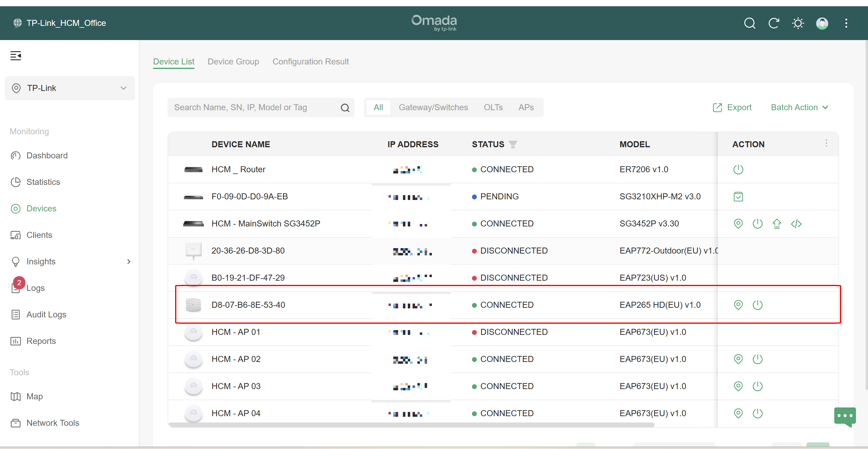Filter devices by OLTs
868x449 pixels.
point(493,108)
